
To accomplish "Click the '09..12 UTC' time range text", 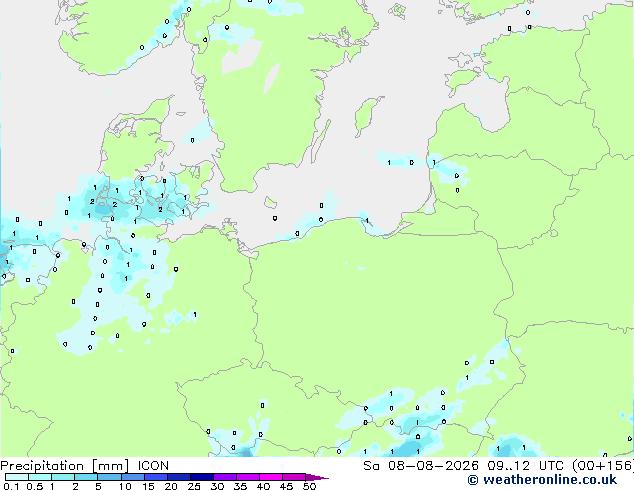I will click(x=525, y=466).
